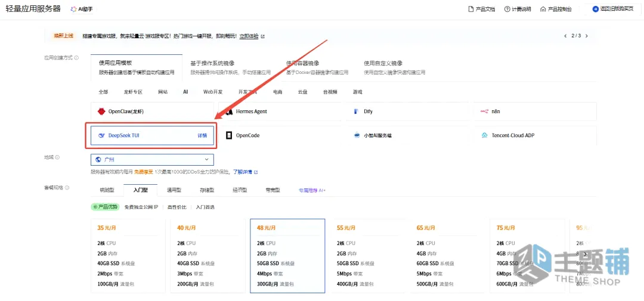Open 详情 link on DeepSeek TUI card
Image resolution: width=644 pixels, height=301 pixels.
tap(202, 135)
